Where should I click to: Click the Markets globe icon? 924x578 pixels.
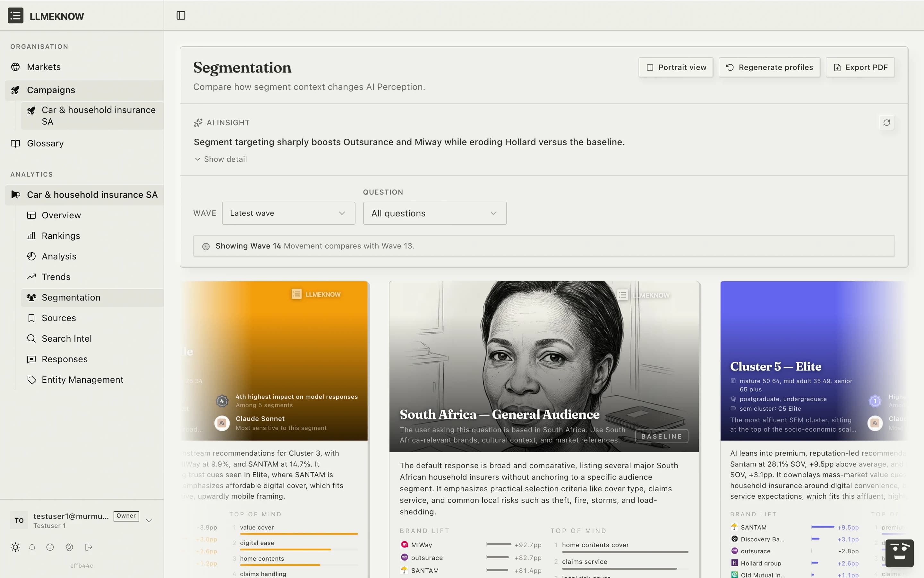pos(15,67)
